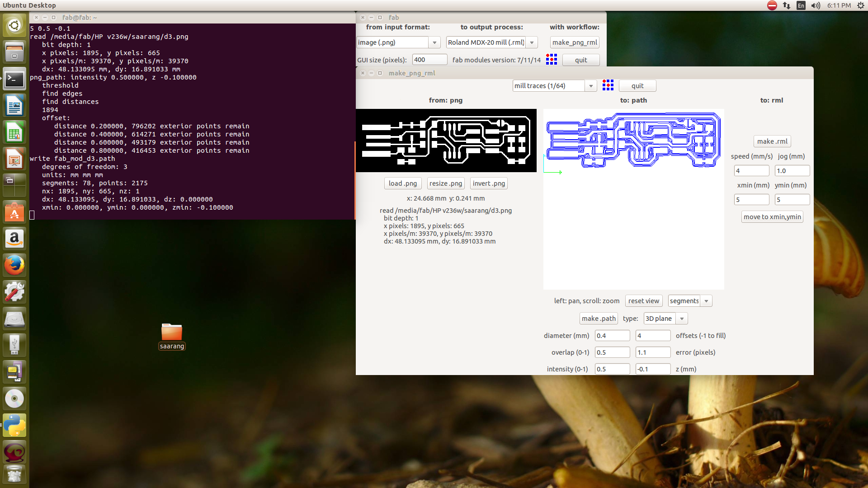Open the hard disk drive icon
Viewport: 868px width, 488px height.
[14, 319]
